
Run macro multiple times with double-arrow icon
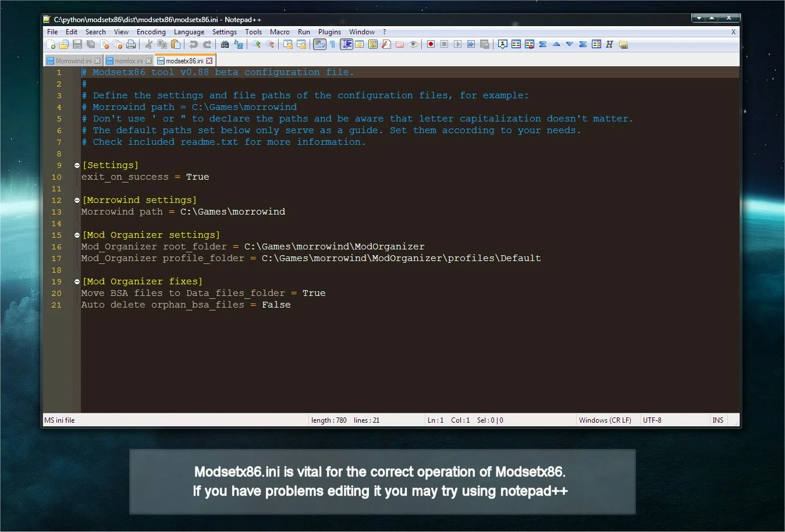pos(471,44)
